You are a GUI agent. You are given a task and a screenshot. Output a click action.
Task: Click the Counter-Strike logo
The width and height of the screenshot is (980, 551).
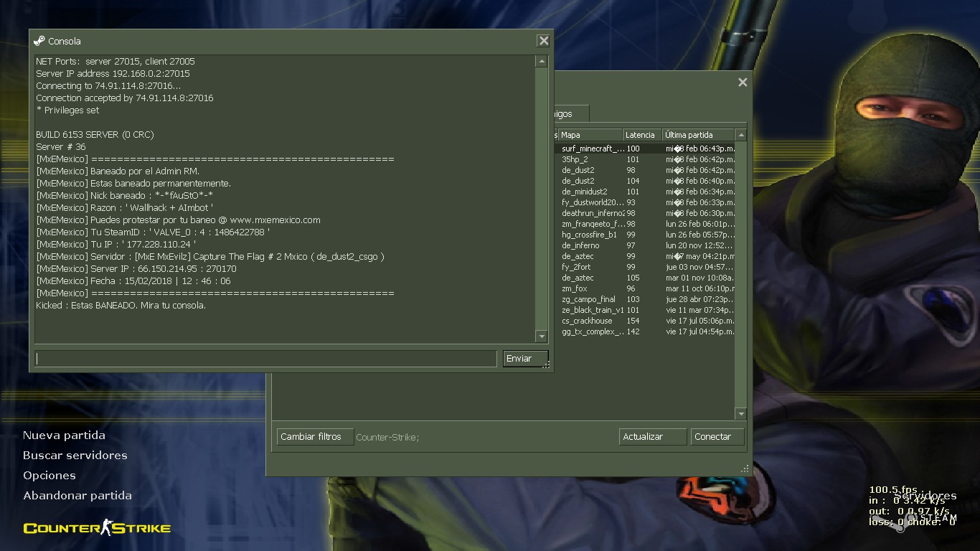pos(97,529)
